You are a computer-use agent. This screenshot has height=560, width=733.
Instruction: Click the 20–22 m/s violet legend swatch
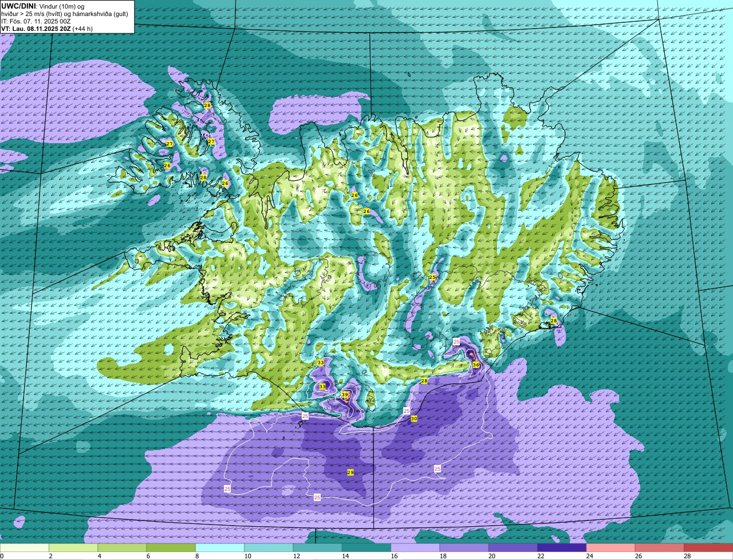(513, 548)
